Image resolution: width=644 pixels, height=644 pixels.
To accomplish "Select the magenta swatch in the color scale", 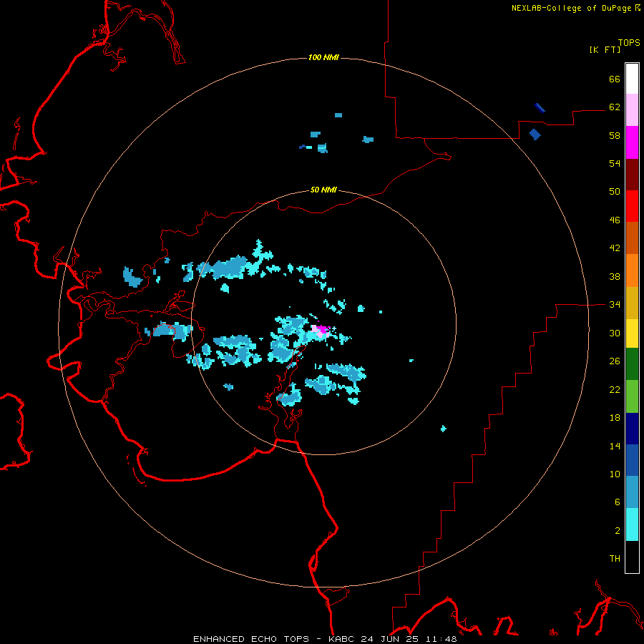I will pos(632,142).
